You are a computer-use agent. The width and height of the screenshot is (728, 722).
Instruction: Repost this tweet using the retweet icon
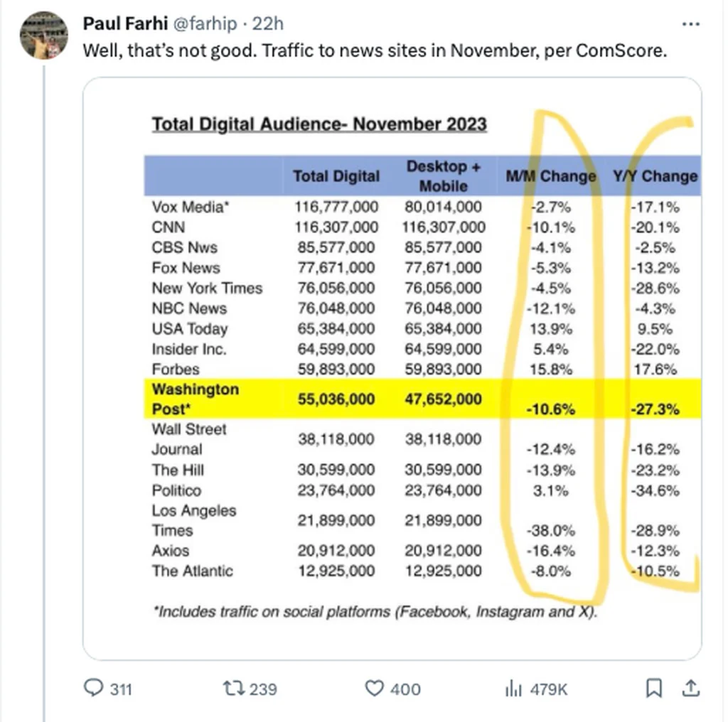231,688
